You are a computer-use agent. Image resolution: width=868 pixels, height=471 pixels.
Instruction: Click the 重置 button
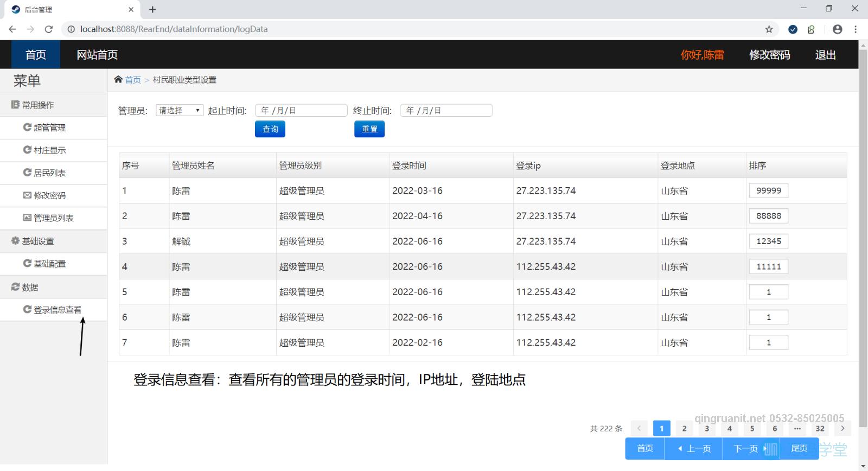(x=369, y=129)
